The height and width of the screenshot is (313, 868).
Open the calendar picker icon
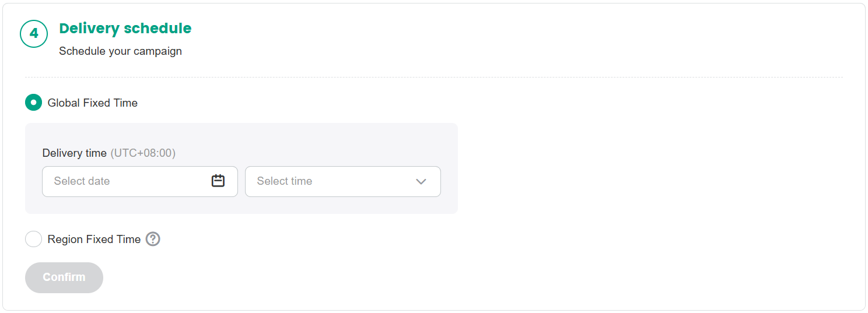click(x=218, y=181)
